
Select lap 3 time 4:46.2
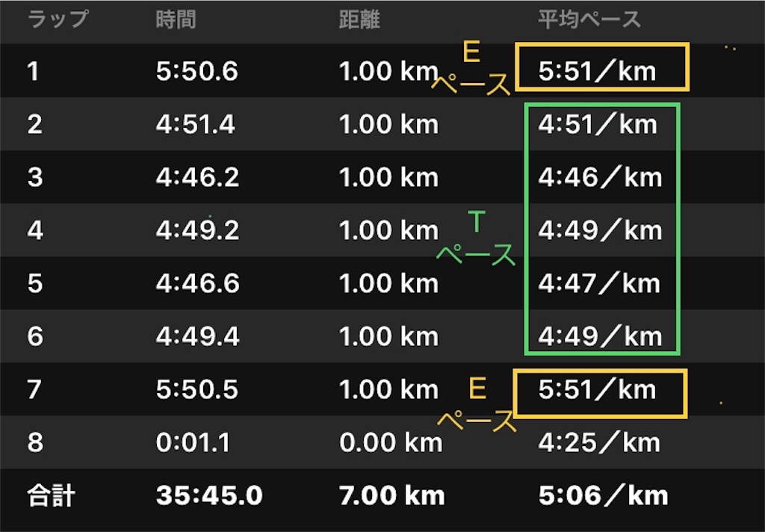[197, 177]
